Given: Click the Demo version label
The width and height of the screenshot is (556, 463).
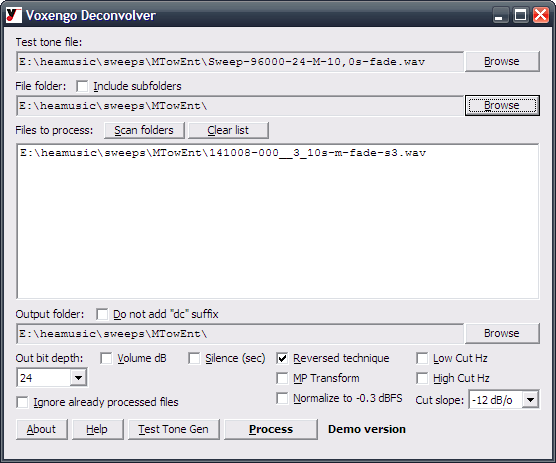Looking at the screenshot, I should (367, 429).
